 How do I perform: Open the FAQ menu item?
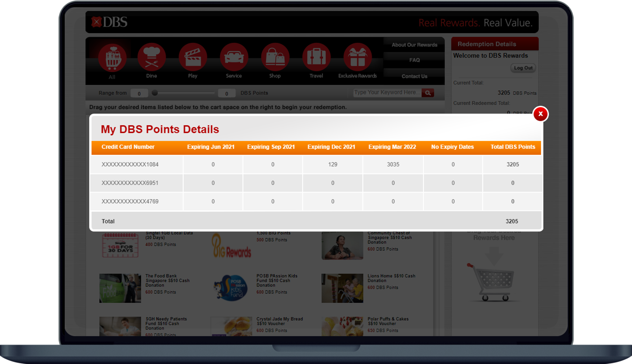coord(414,60)
